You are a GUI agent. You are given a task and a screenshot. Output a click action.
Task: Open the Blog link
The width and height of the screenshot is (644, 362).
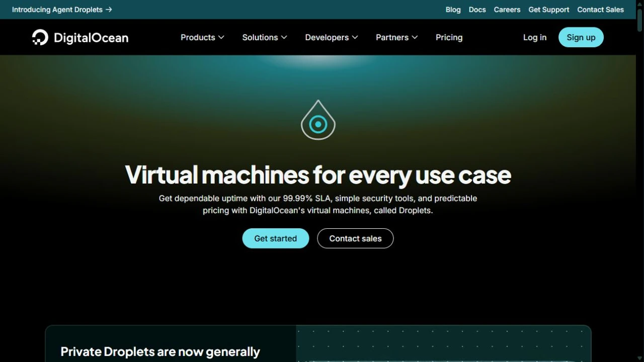coord(453,10)
